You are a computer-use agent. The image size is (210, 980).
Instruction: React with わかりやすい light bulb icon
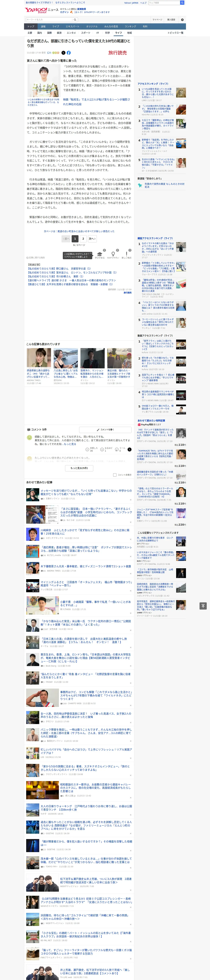pyautogui.click(x=113, y=254)
